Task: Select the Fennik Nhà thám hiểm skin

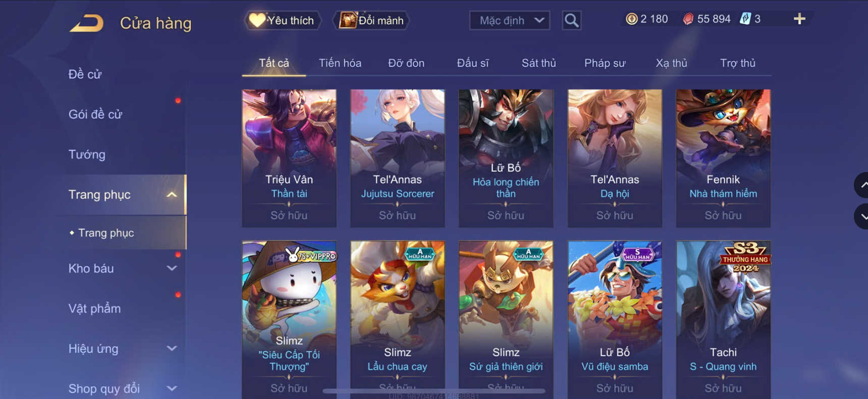Action: (723, 158)
